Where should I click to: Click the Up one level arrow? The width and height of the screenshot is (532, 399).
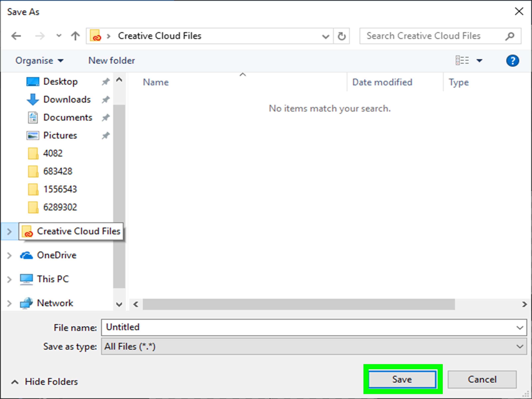point(75,36)
